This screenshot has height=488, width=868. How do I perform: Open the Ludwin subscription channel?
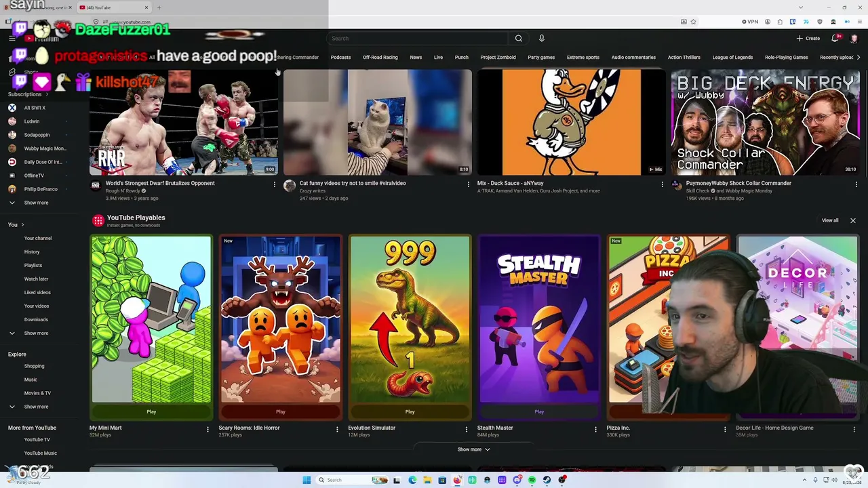[32, 121]
